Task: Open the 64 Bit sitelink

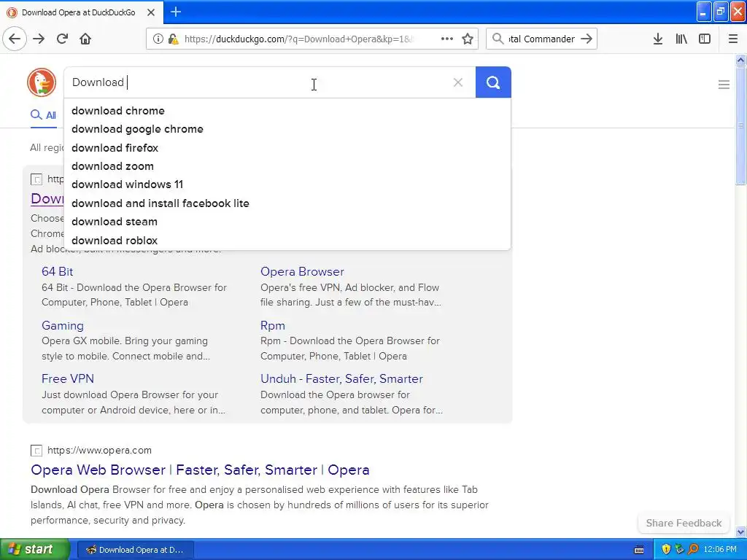Action: click(x=57, y=271)
